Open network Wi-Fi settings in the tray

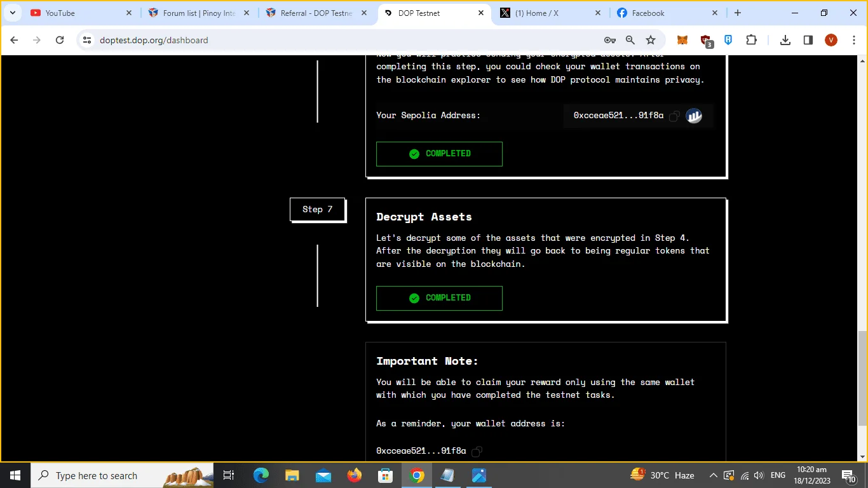click(x=744, y=475)
